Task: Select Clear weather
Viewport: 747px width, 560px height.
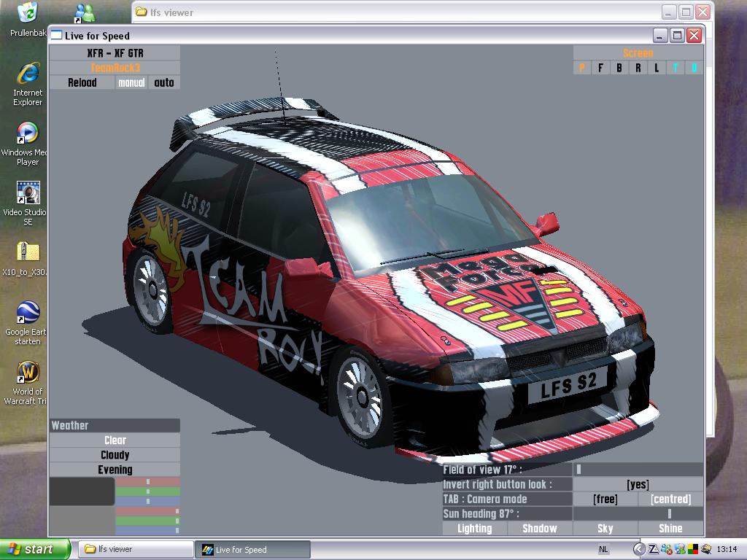Action: coord(115,440)
